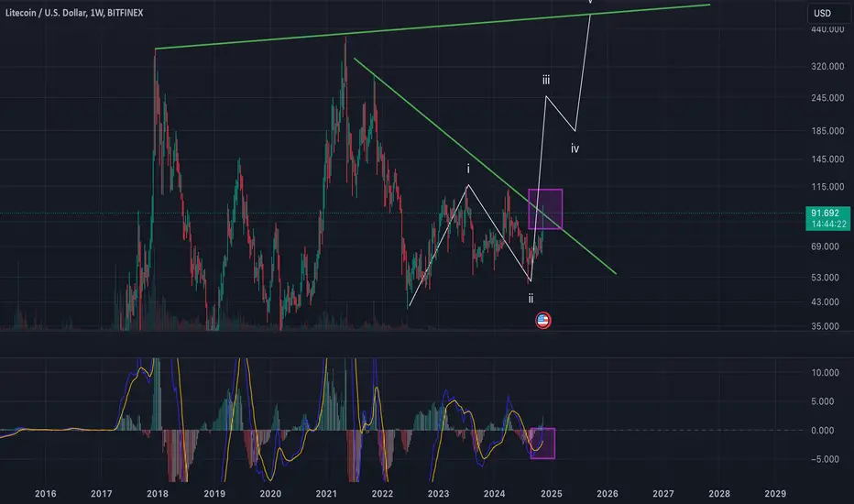Click the 2024 time axis label
The width and height of the screenshot is (854, 504).
pyautogui.click(x=495, y=494)
